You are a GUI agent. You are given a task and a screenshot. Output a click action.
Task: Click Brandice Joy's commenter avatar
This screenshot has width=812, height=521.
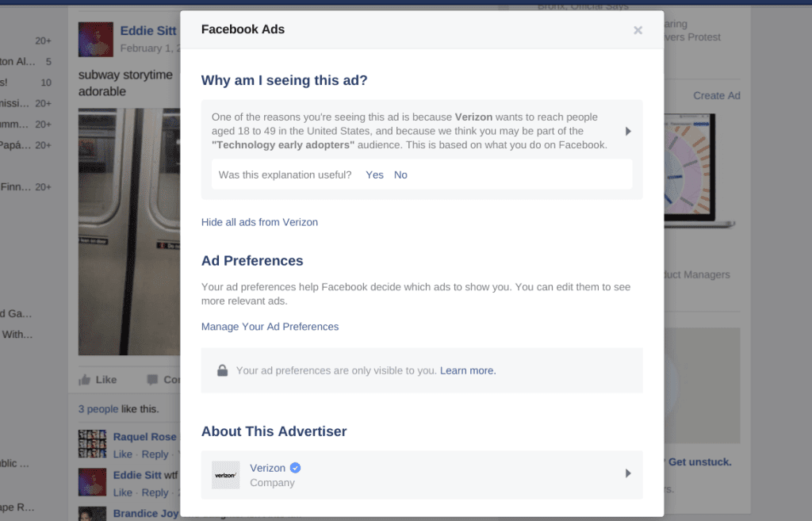tap(92, 514)
